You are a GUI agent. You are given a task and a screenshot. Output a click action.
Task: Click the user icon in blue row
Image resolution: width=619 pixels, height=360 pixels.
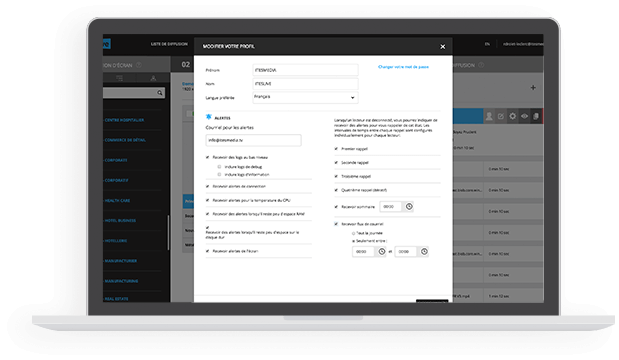489,116
